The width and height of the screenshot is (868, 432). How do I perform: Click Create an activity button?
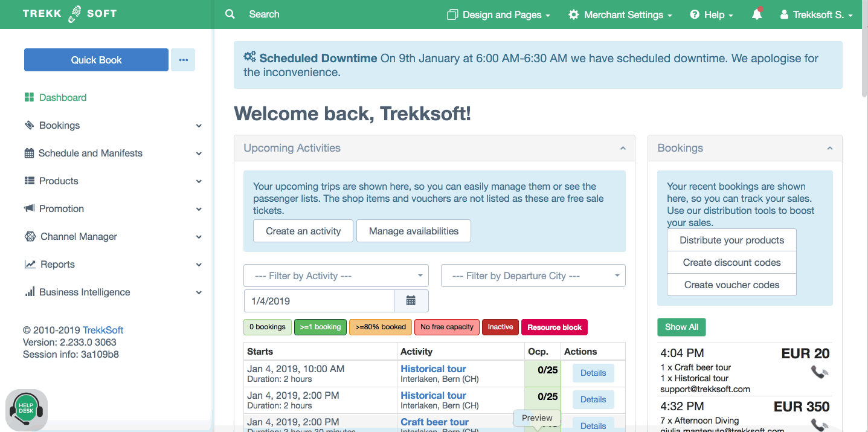(x=303, y=231)
